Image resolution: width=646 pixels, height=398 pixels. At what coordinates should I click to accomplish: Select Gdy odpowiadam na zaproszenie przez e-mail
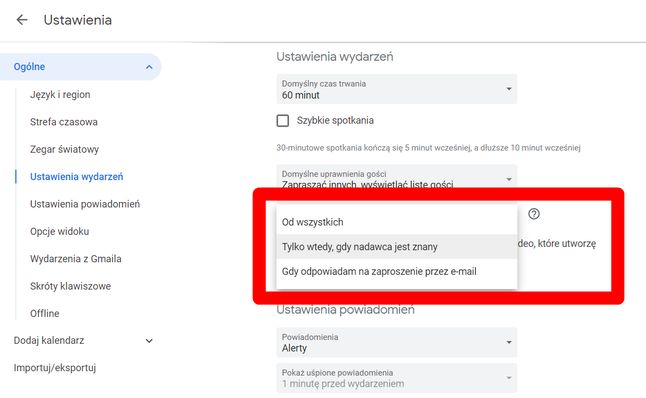(x=396, y=272)
